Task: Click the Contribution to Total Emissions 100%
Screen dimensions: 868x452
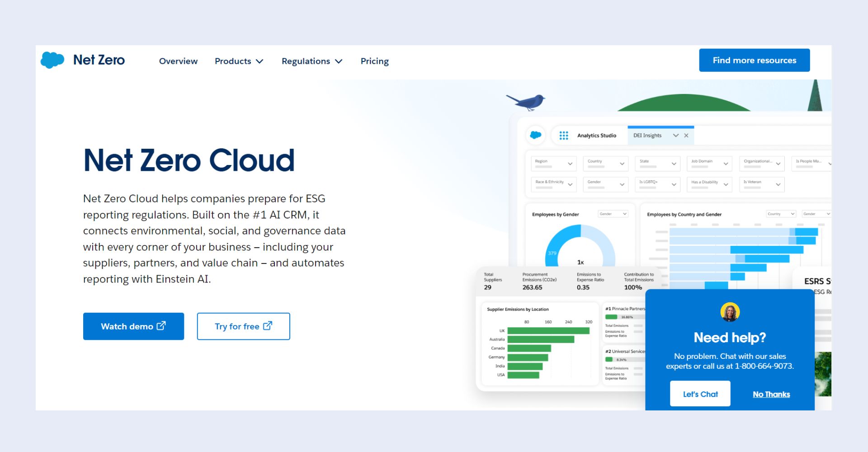Action: [x=633, y=287]
